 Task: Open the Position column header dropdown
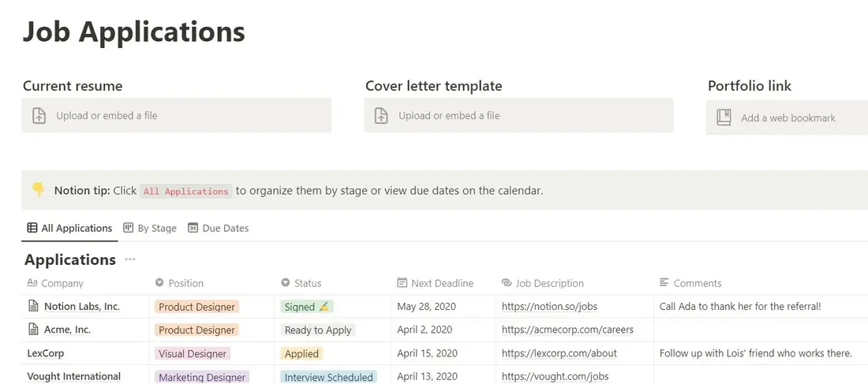pos(179,283)
